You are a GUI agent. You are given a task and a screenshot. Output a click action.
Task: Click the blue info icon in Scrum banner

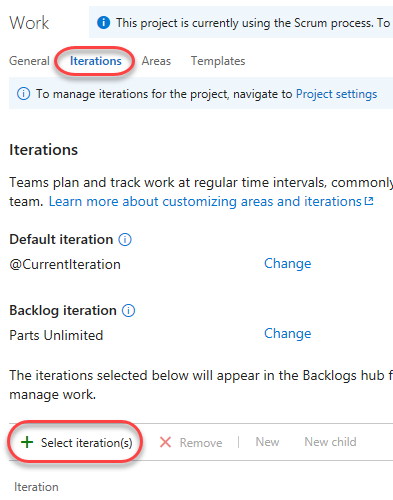pyautogui.click(x=103, y=23)
